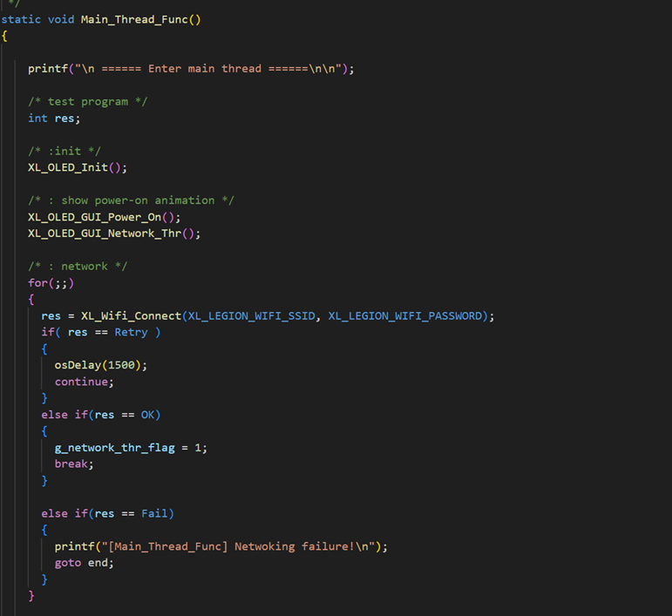Click the pink closing brace of the for loop

click(31, 596)
